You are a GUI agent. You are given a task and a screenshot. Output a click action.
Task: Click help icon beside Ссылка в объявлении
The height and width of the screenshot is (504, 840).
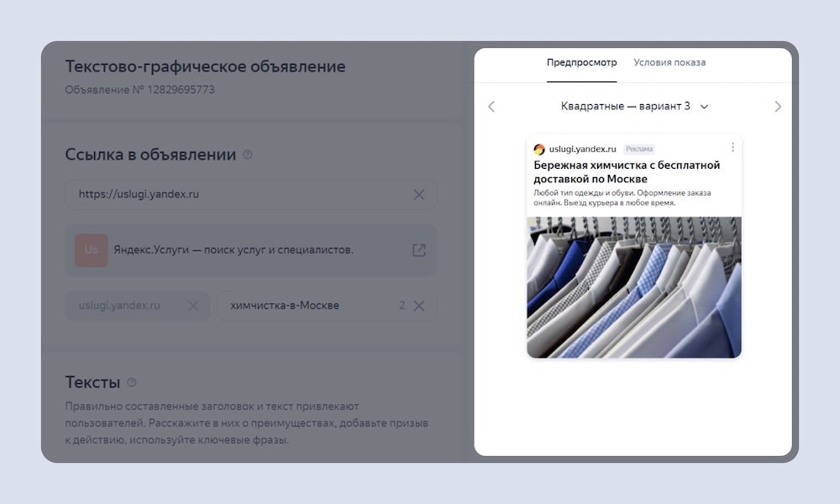coord(248,155)
